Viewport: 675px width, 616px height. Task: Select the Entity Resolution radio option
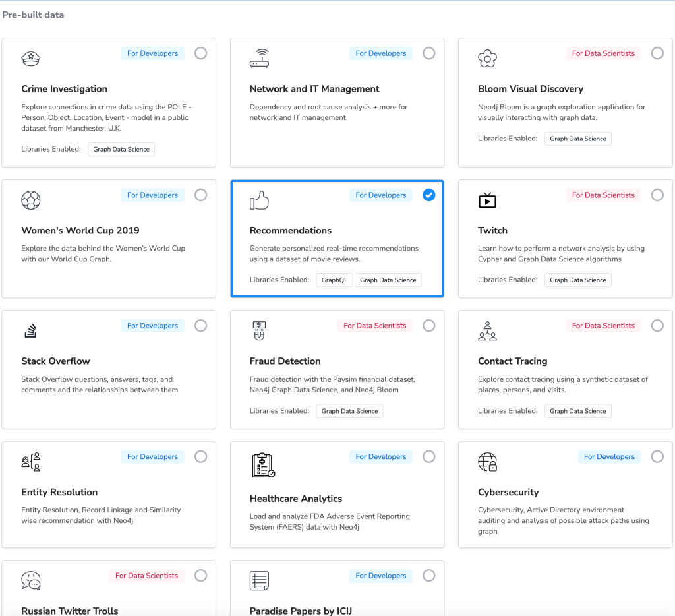click(200, 456)
